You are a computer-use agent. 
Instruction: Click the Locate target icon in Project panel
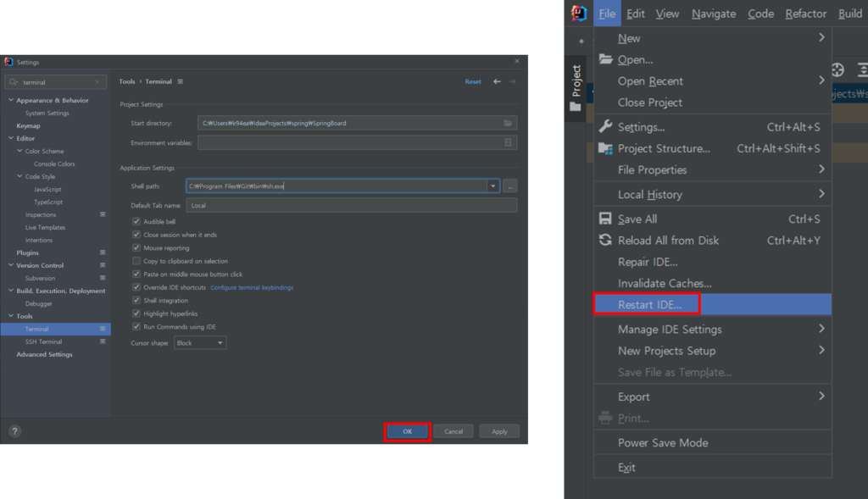(x=837, y=70)
